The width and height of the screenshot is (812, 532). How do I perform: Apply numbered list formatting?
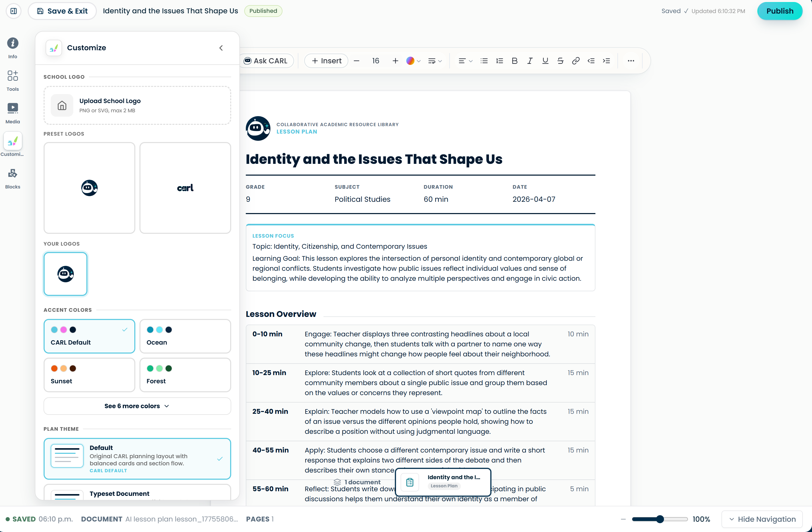(x=500, y=61)
